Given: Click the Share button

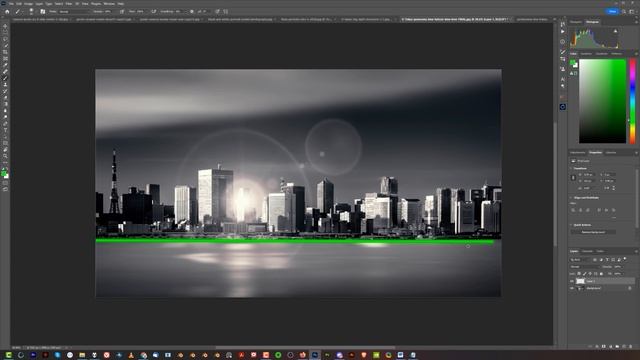Looking at the screenshot, I should click(612, 11).
